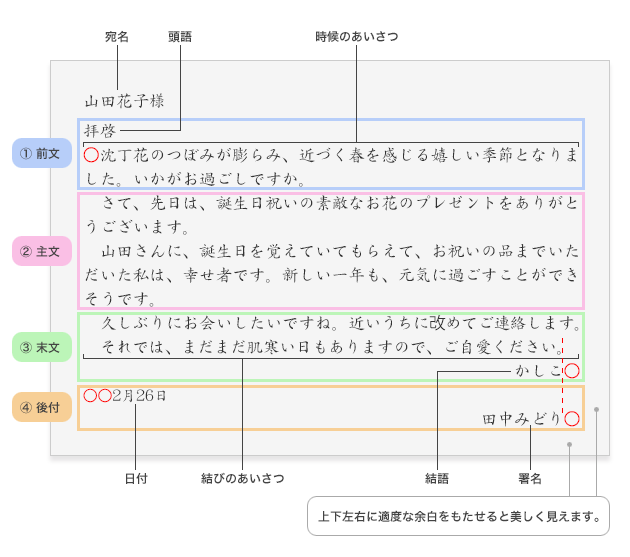The height and width of the screenshot is (557, 630).
Task: Click the 結びのあいさつ label
Action: coord(242,479)
